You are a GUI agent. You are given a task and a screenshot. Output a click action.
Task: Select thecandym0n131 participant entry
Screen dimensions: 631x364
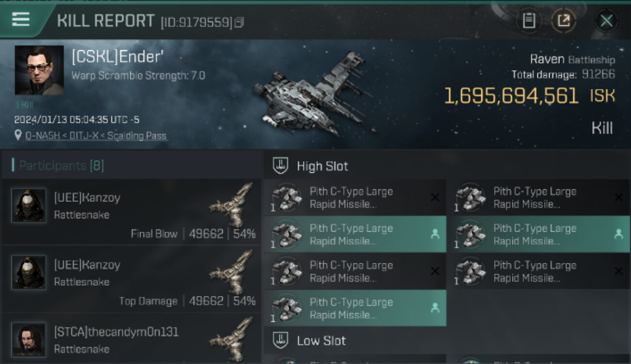pos(131,340)
